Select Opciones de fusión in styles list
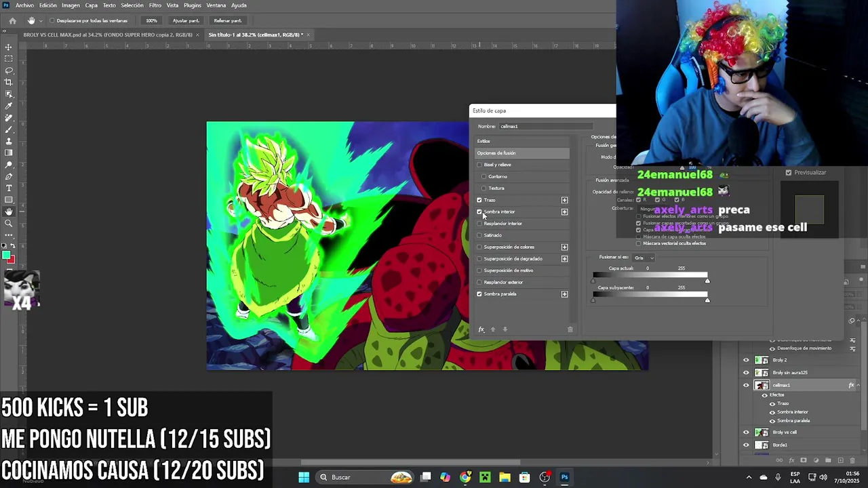Viewport: 868px width, 488px height. coord(522,153)
